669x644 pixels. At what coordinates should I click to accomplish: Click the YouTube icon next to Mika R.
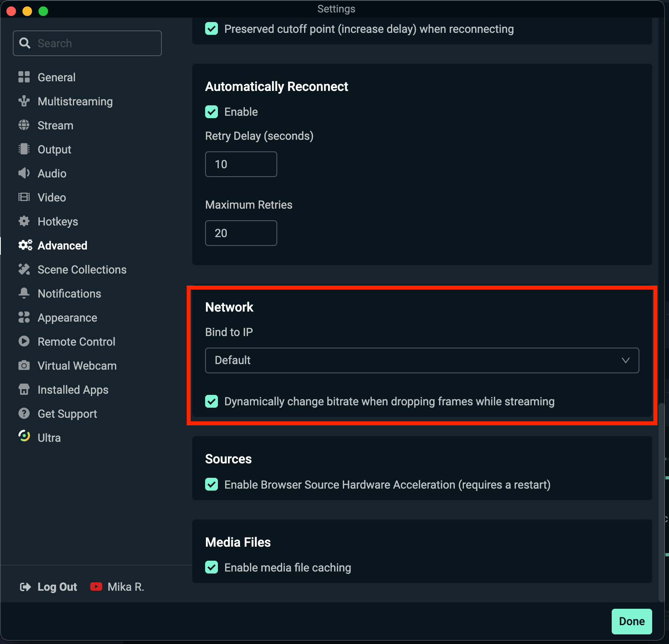pyautogui.click(x=96, y=586)
